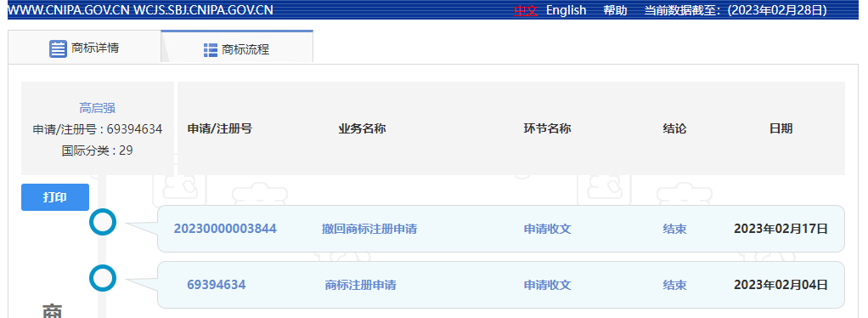Image resolution: width=868 pixels, height=318 pixels.
Task: Click 申请收文 in the first row
Action: point(547,229)
